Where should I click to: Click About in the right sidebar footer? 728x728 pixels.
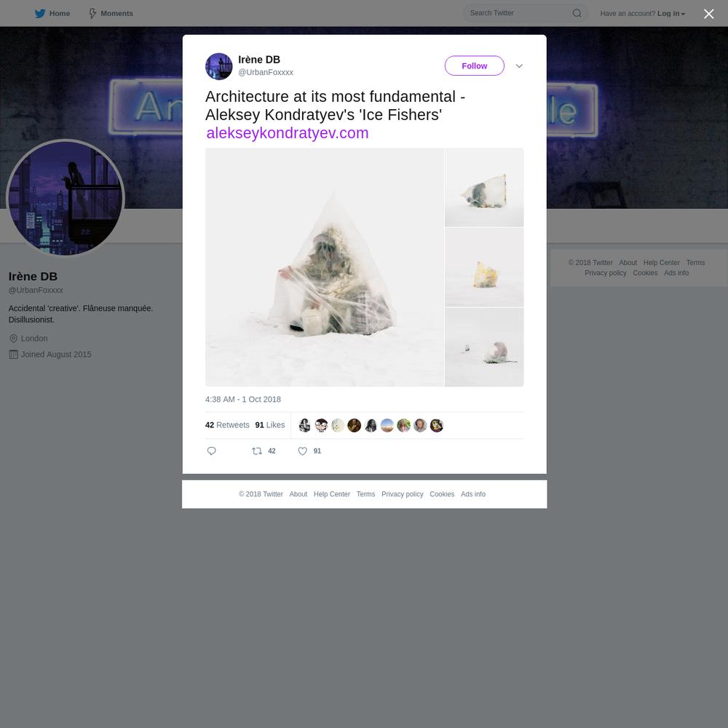click(628, 262)
